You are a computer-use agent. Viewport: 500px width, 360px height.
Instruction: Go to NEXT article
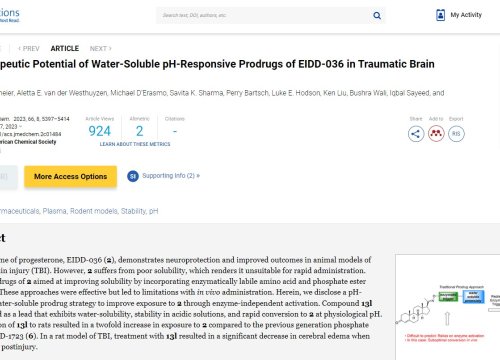coord(100,49)
